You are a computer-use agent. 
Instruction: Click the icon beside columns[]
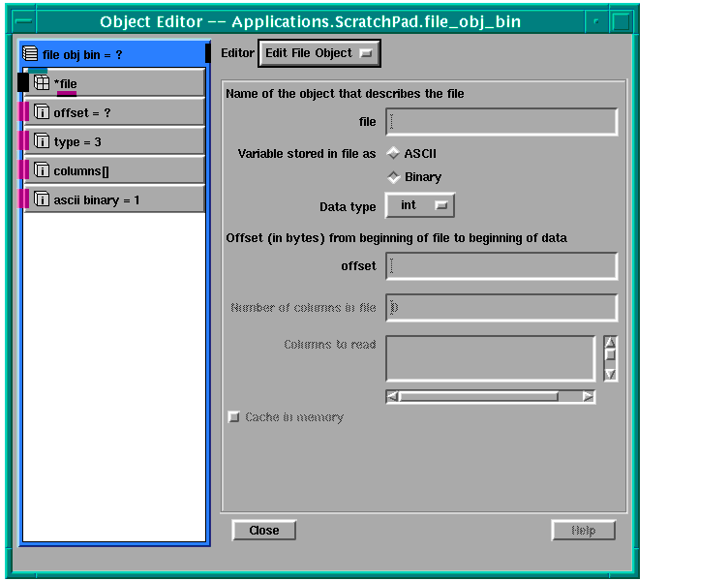[42, 170]
